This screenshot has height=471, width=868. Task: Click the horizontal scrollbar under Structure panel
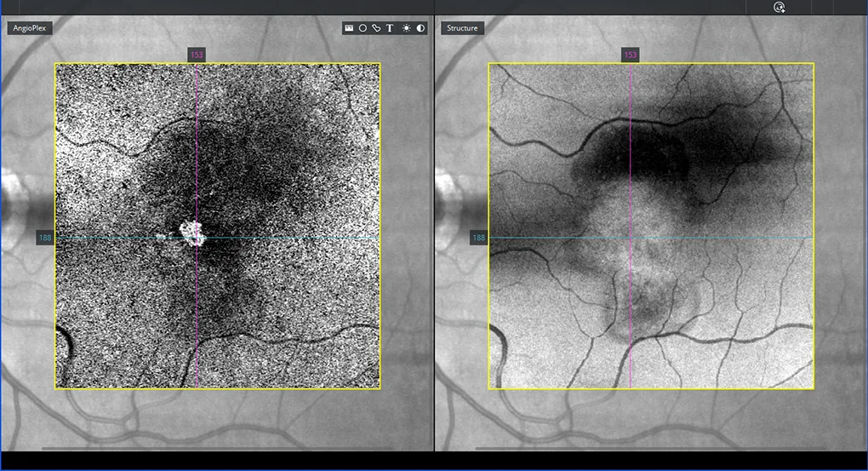click(650, 448)
